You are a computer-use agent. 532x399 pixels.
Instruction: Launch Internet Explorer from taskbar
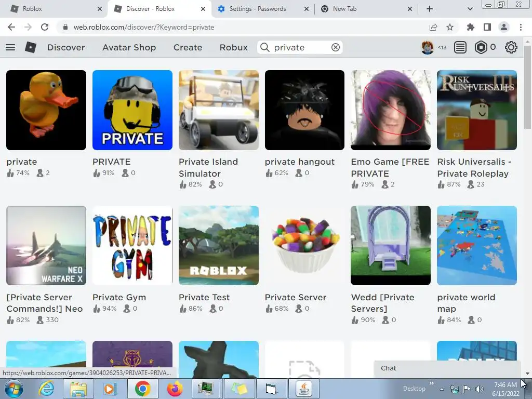point(46,389)
